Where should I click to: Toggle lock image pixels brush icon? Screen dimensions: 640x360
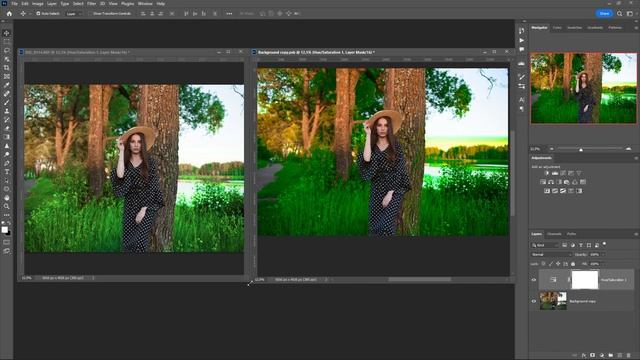551,264
